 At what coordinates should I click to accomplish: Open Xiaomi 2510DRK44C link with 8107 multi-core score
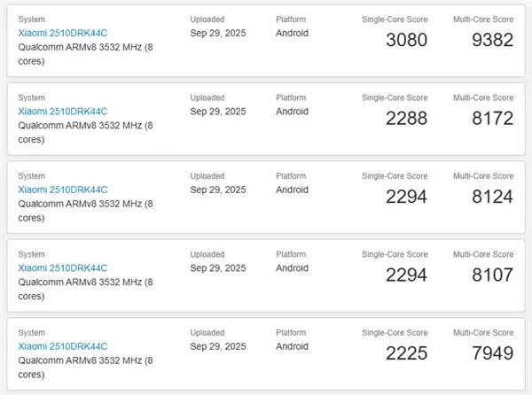pyautogui.click(x=63, y=267)
